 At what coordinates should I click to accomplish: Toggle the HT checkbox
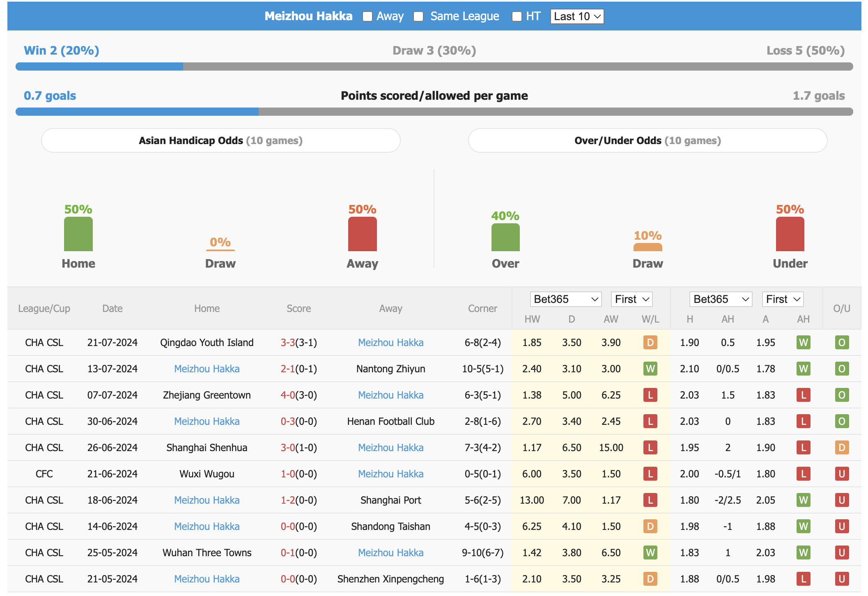(x=517, y=16)
